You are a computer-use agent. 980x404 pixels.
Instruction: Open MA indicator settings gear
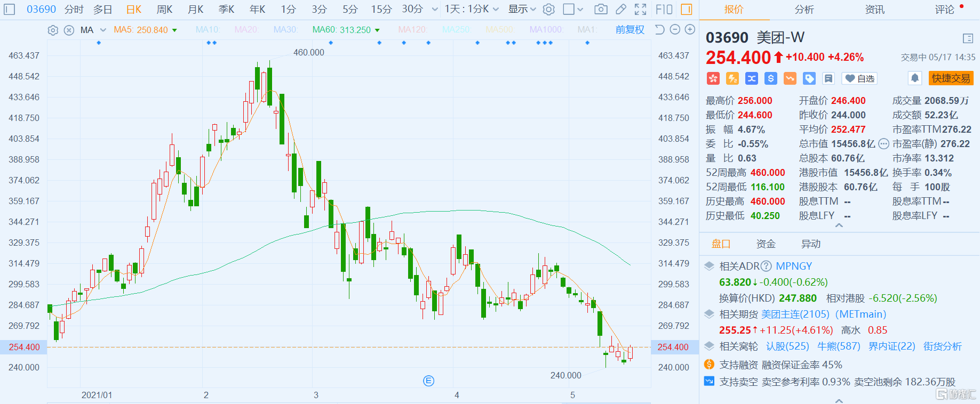coord(53,30)
